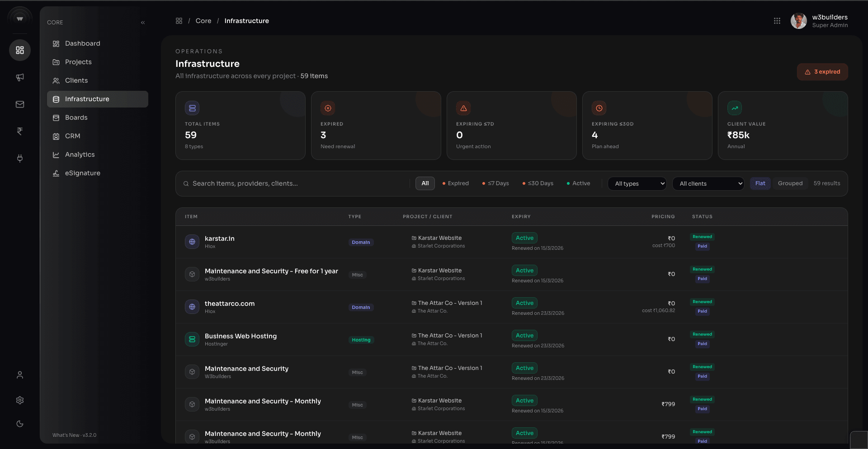Click Domain tag on karstar.in row
The image size is (868, 449).
(361, 242)
